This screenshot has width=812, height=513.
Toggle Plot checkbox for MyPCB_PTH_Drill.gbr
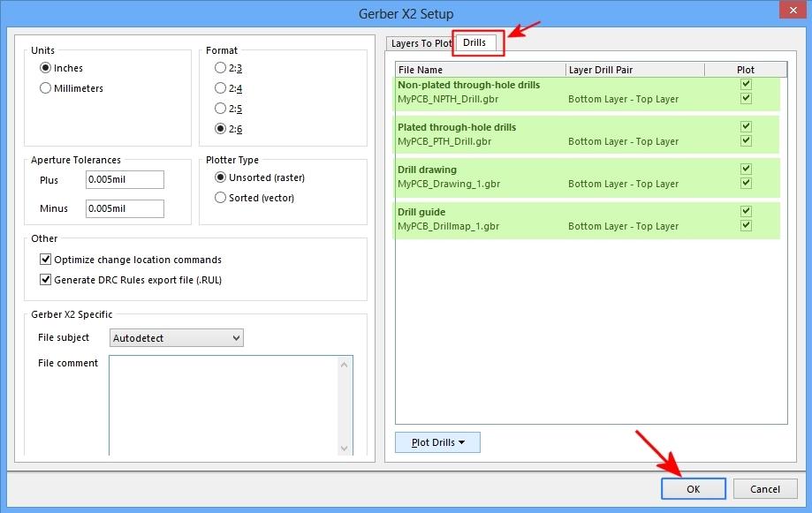pos(746,140)
